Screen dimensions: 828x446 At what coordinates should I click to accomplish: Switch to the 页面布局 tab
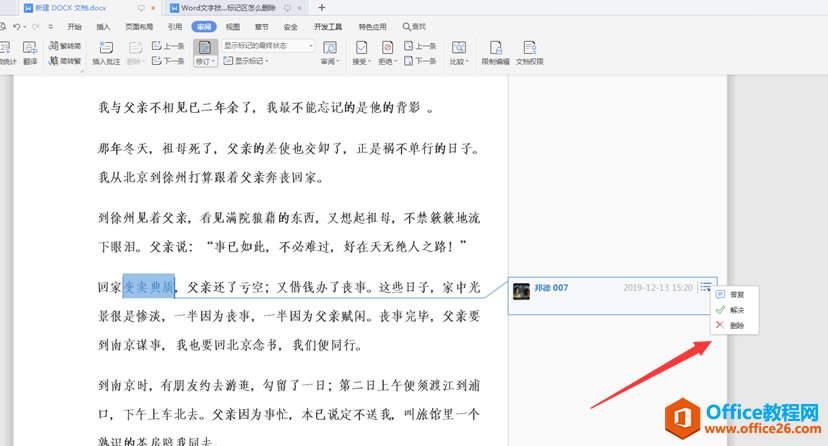pos(139,27)
